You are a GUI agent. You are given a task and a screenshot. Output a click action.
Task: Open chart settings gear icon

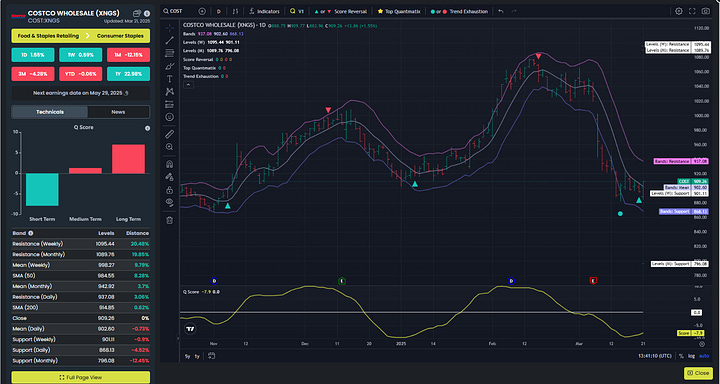point(679,11)
